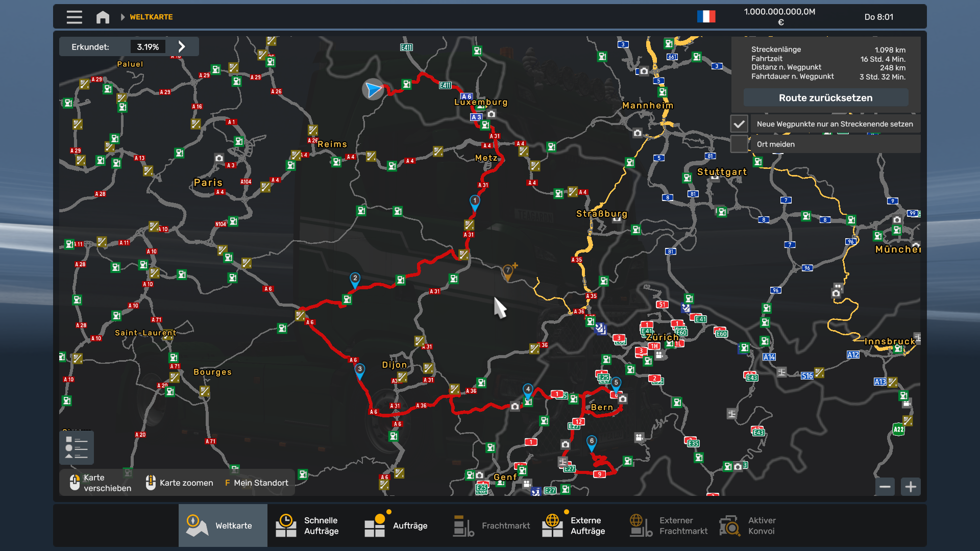This screenshot has width=980, height=551.
Task: Click waypoint marker number 1 near Metz
Action: [475, 202]
